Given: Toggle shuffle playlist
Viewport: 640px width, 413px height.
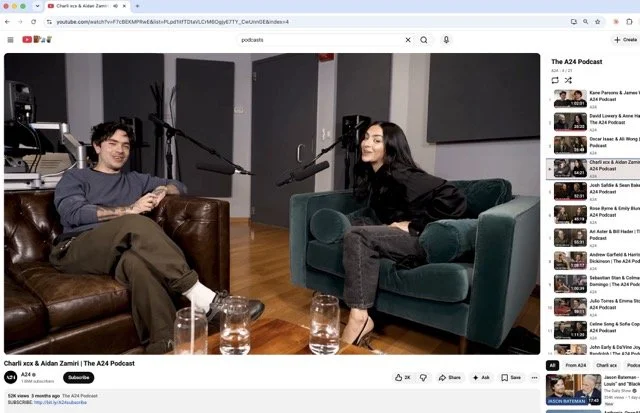Looking at the screenshot, I should point(568,80).
